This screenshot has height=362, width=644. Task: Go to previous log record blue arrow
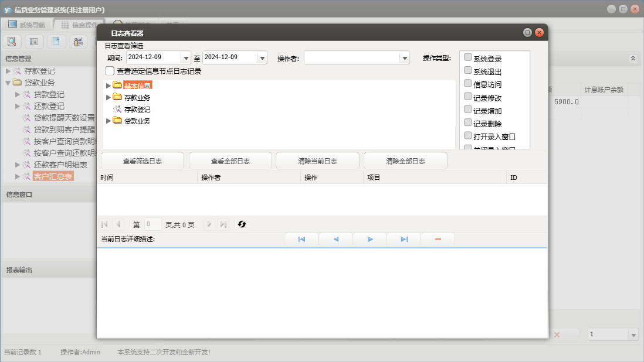pos(335,239)
